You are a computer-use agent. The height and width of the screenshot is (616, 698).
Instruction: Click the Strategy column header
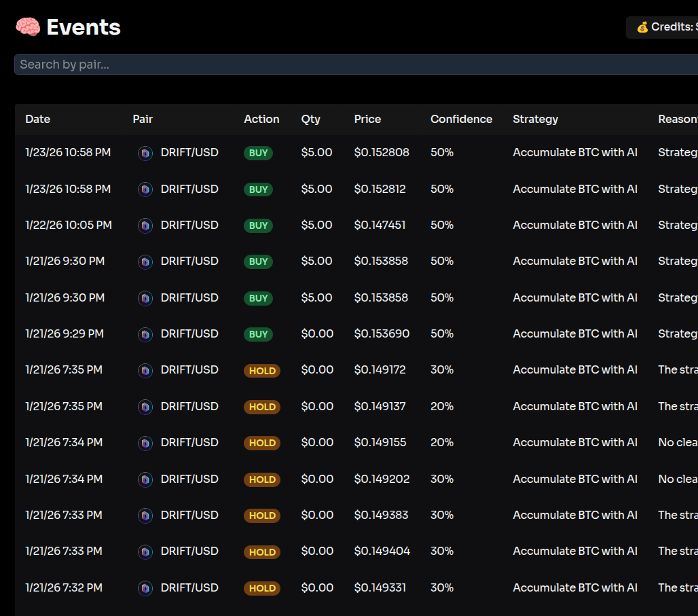coord(535,119)
